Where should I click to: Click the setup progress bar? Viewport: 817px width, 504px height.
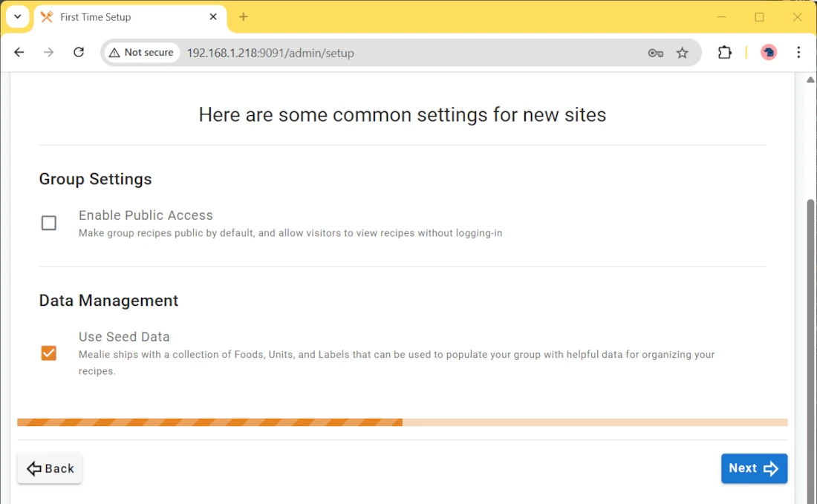(x=403, y=422)
